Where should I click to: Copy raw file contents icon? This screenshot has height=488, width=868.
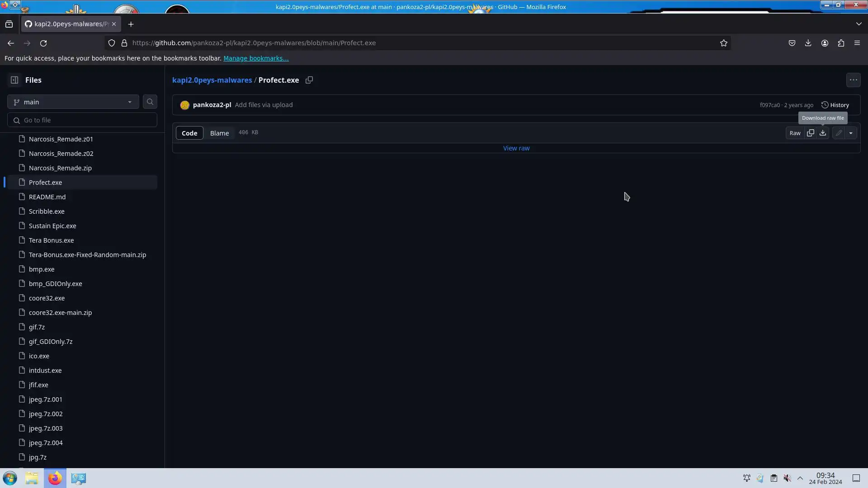(811, 133)
